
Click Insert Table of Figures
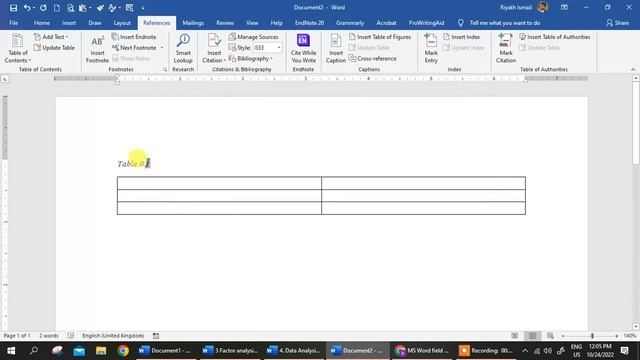(x=380, y=37)
